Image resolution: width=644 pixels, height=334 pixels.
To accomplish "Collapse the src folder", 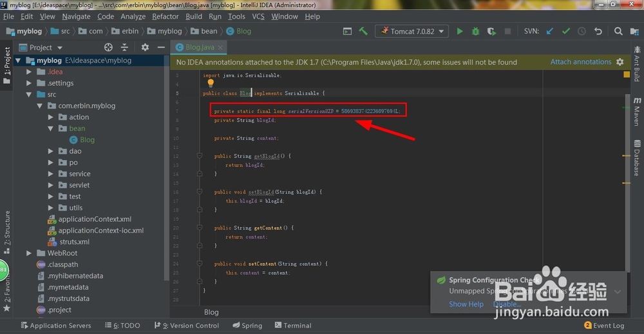I will pyautogui.click(x=29, y=94).
